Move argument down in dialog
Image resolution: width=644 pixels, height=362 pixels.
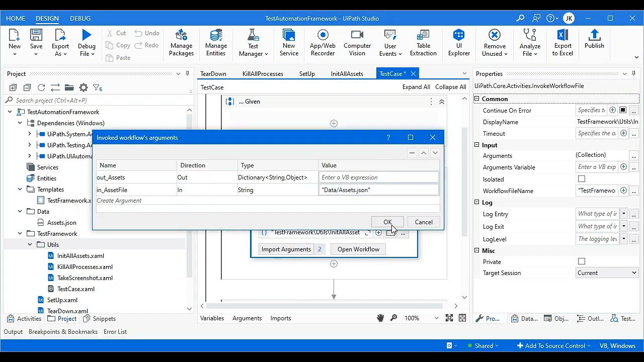[x=435, y=153]
